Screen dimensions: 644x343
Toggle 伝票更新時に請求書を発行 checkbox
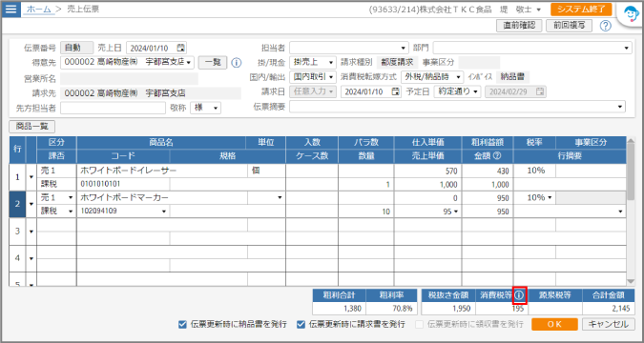(301, 325)
